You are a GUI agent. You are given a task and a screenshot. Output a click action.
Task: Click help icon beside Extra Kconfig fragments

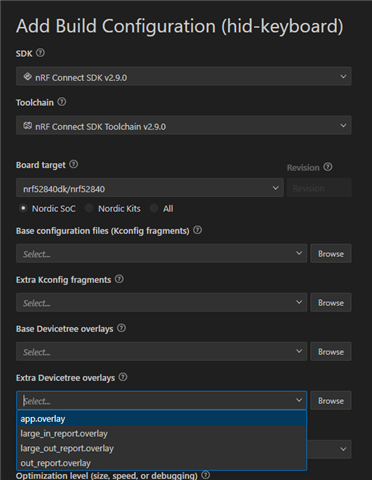[119, 279]
